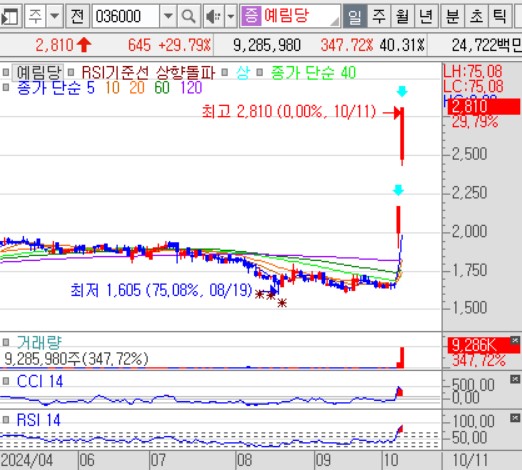
Task: Click the 9,285,980주(347,72%) volume text
Action: point(76,359)
